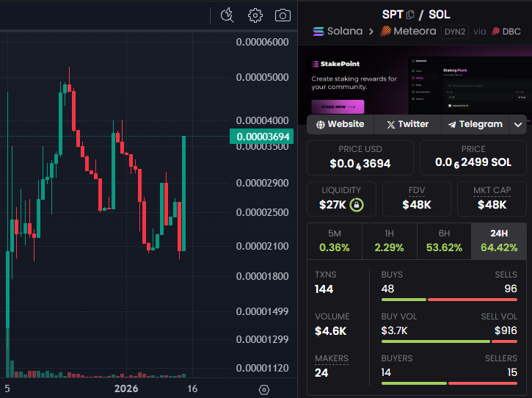Image resolution: width=532 pixels, height=398 pixels.
Task: Click the Meteora DEX name link
Action: tap(415, 32)
